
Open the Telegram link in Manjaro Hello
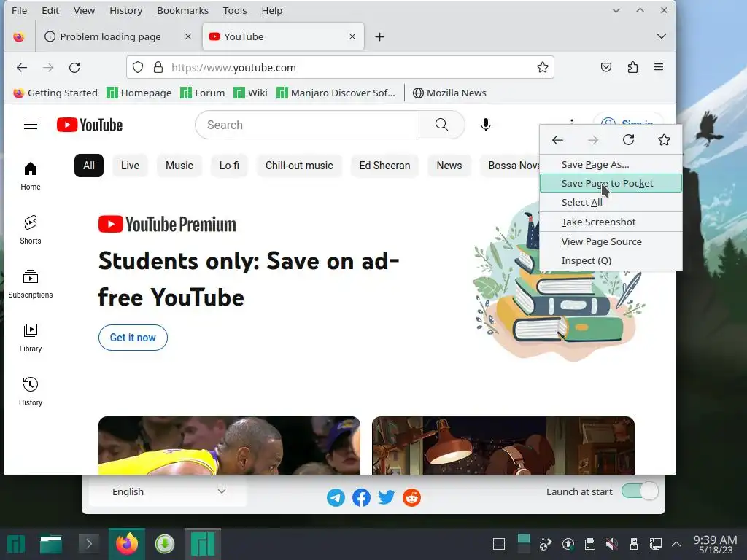336,497
